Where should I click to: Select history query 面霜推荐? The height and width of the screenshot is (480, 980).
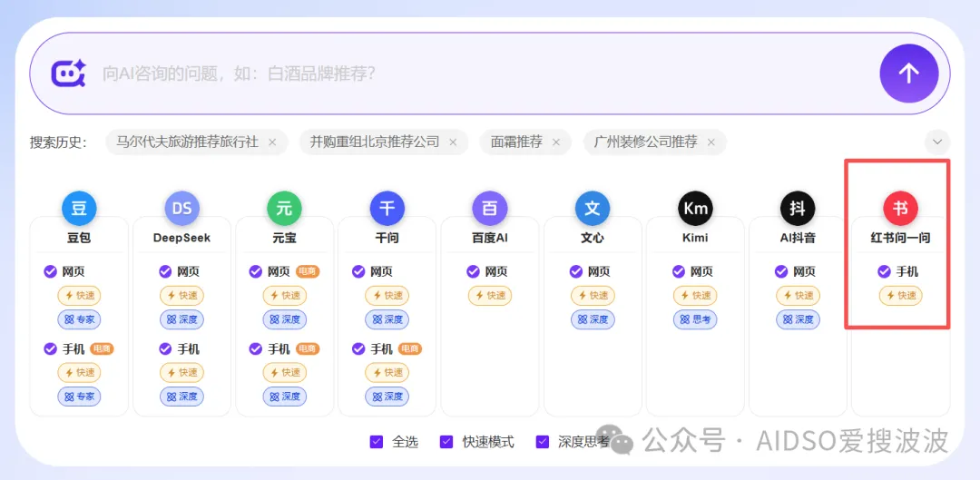tap(516, 142)
